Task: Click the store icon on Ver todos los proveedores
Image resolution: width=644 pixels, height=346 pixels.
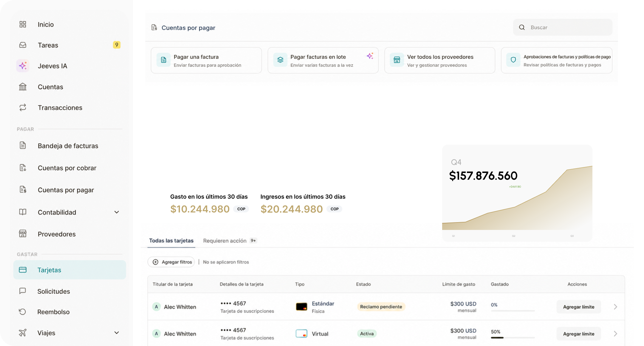Action: pyautogui.click(x=397, y=60)
